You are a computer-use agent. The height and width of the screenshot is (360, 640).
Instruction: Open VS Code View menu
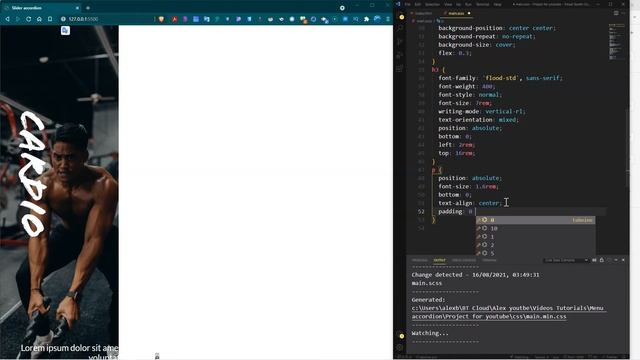click(448, 4)
